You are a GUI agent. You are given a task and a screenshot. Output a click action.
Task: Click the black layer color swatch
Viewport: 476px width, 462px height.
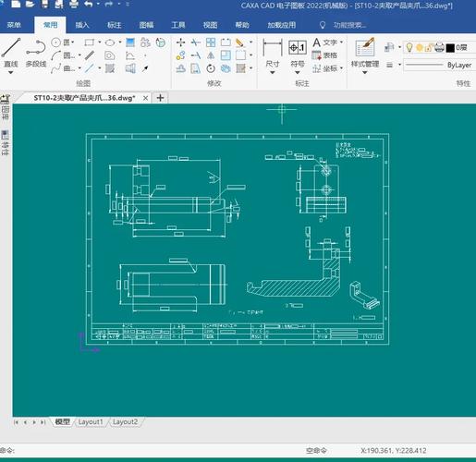tap(450, 48)
